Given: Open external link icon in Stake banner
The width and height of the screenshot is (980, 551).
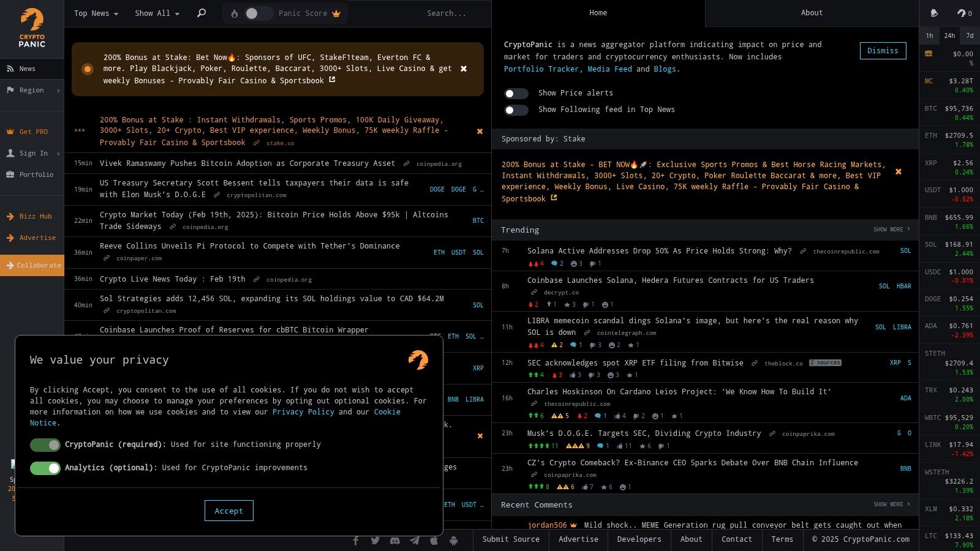Looking at the screenshot, I should point(332,80).
